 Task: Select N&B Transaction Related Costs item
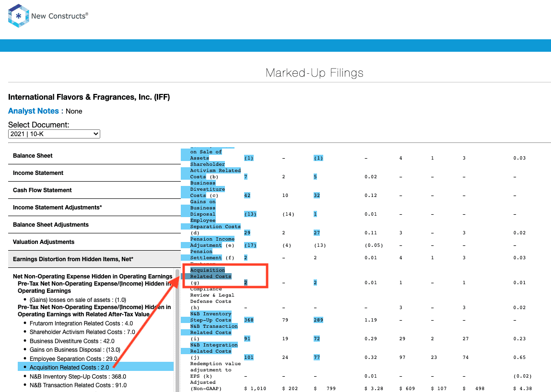coord(78,385)
